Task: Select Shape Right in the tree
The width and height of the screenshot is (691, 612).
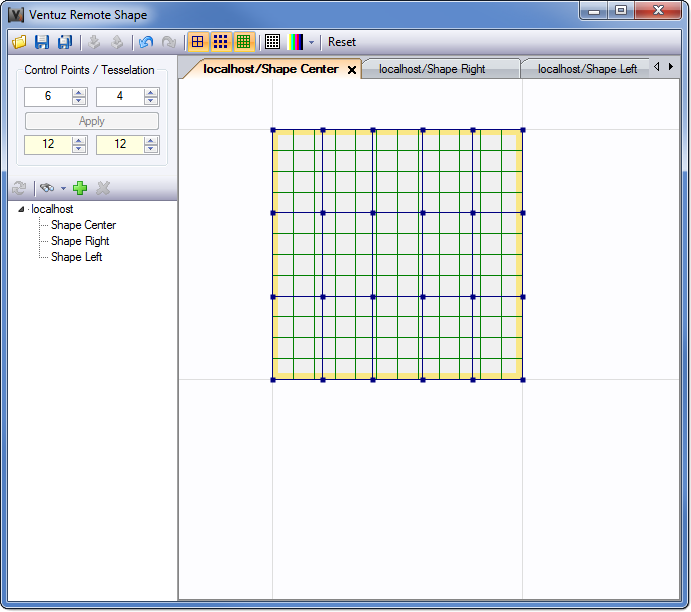Action: [80, 241]
